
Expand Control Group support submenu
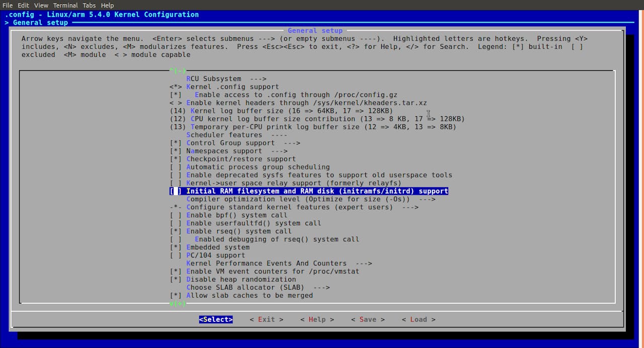coord(234,143)
